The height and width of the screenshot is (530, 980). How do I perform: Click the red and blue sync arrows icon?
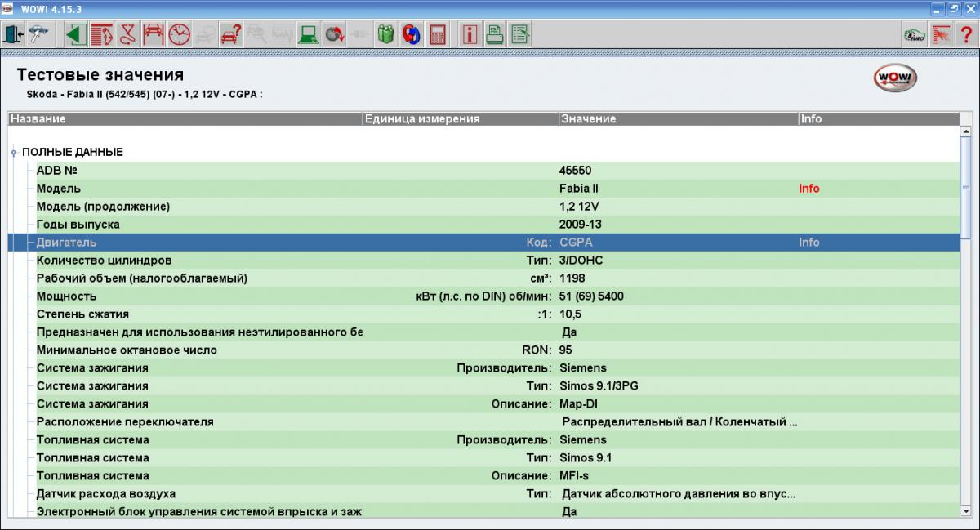[412, 34]
